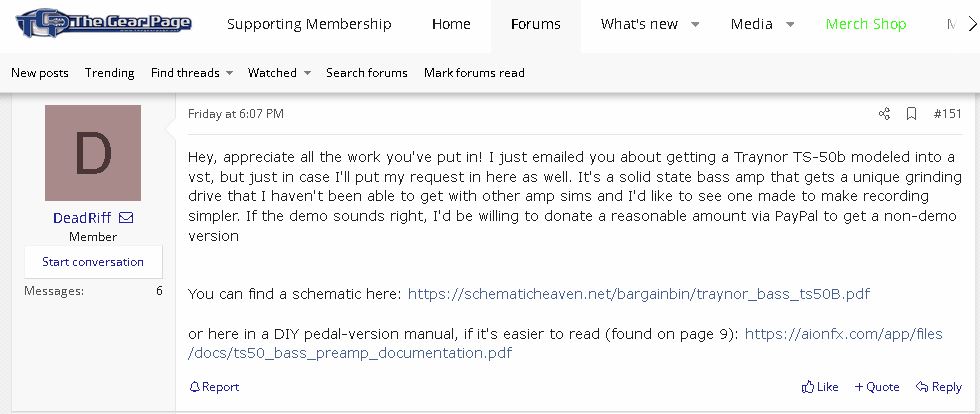This screenshot has height=414, width=980.
Task: Quote this post with +Quote
Action: click(x=876, y=387)
